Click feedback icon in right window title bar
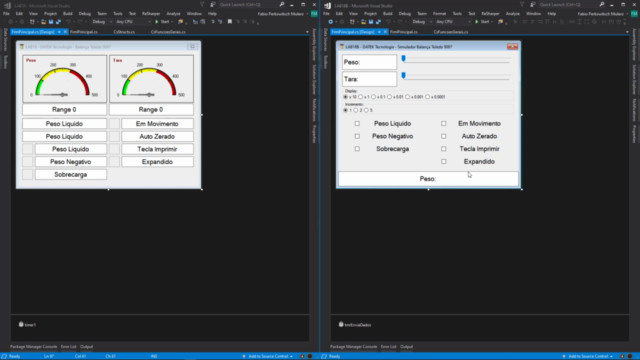The image size is (640, 360). point(533,4)
